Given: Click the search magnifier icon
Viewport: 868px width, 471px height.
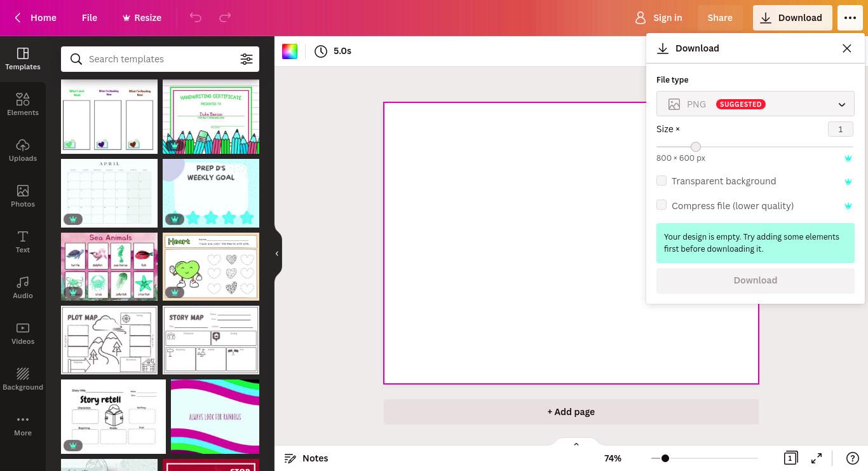Looking at the screenshot, I should click(76, 59).
